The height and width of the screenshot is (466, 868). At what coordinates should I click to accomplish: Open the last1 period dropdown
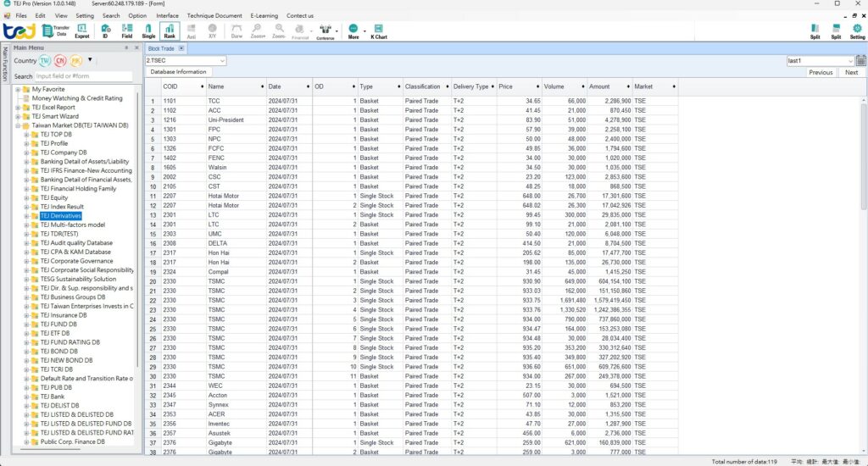coord(849,61)
